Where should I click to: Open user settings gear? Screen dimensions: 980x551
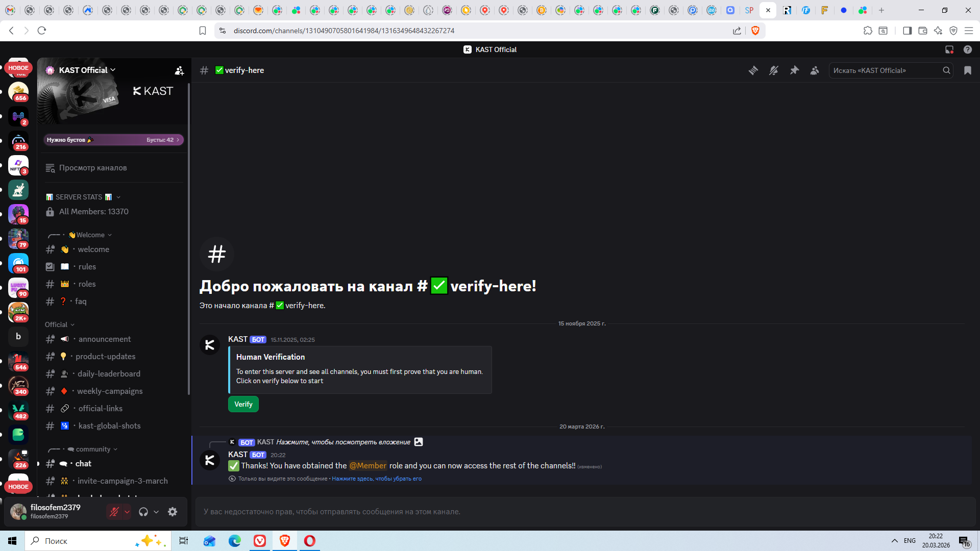(173, 512)
